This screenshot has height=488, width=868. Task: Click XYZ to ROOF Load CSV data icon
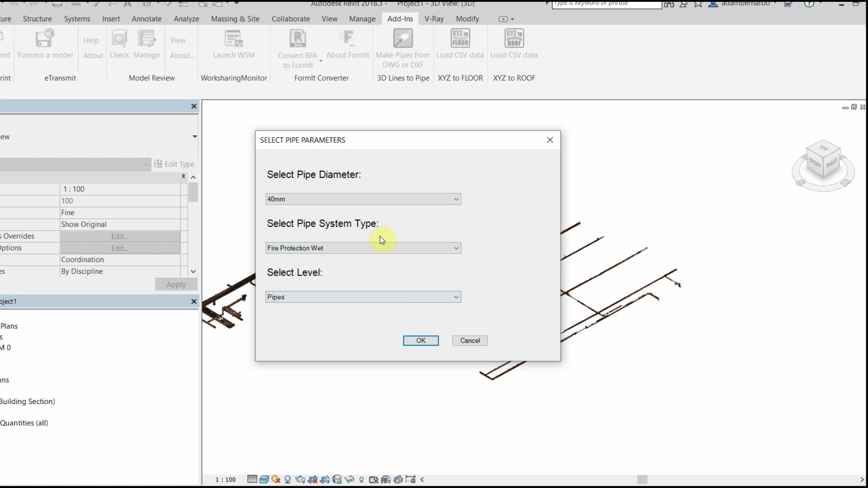coord(514,39)
